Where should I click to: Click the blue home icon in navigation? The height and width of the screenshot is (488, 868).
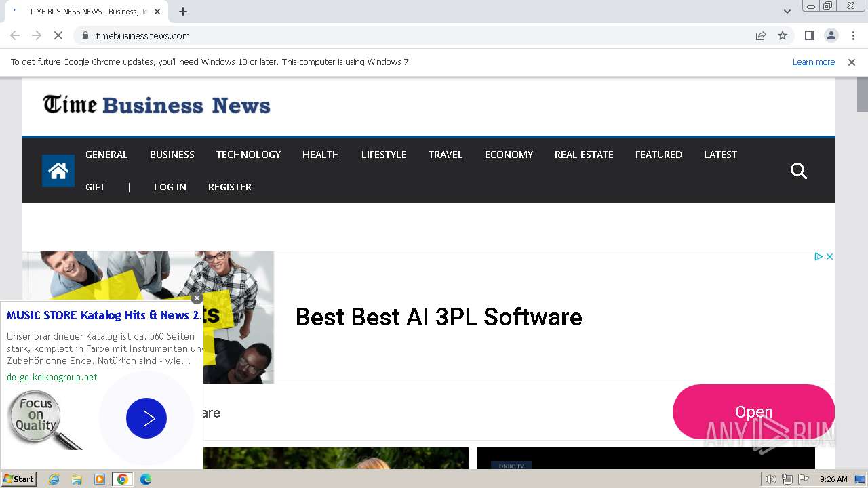[x=58, y=171]
